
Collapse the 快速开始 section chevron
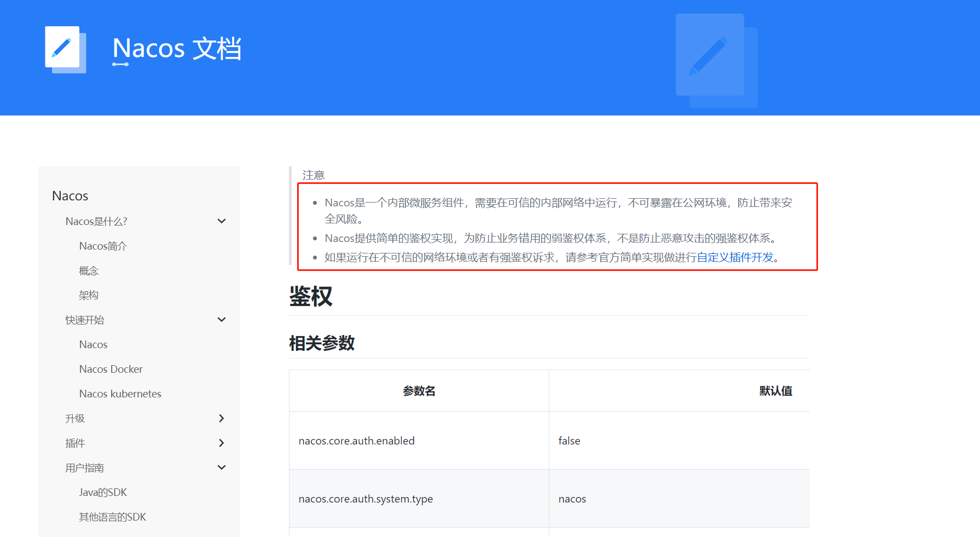click(222, 320)
